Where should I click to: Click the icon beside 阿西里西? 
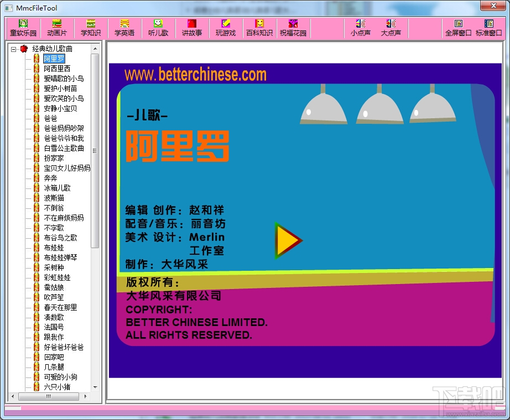[37, 69]
